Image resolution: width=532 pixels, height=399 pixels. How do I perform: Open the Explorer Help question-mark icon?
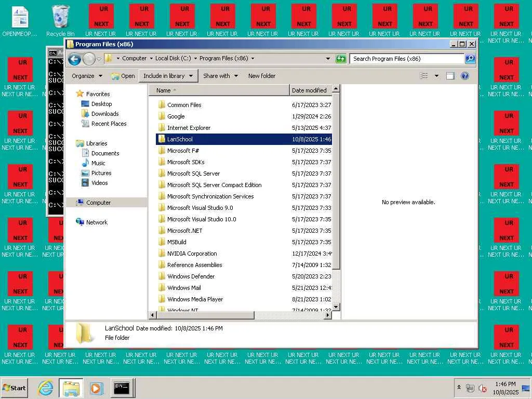point(465,76)
